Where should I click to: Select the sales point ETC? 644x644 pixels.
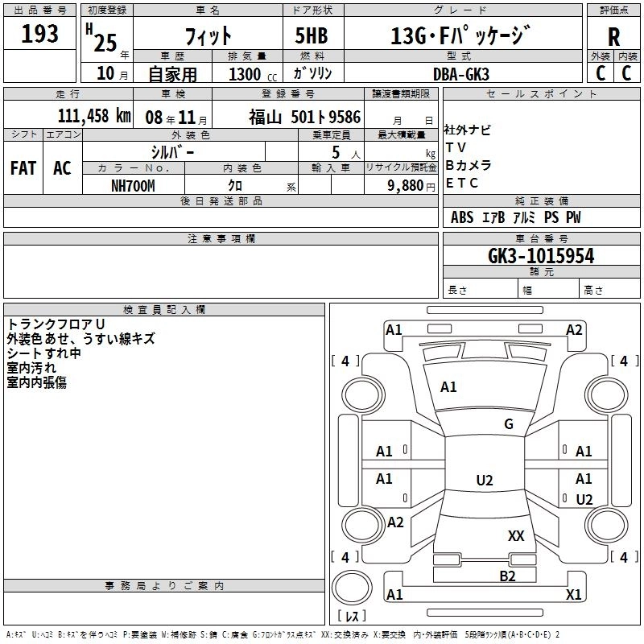click(461, 183)
